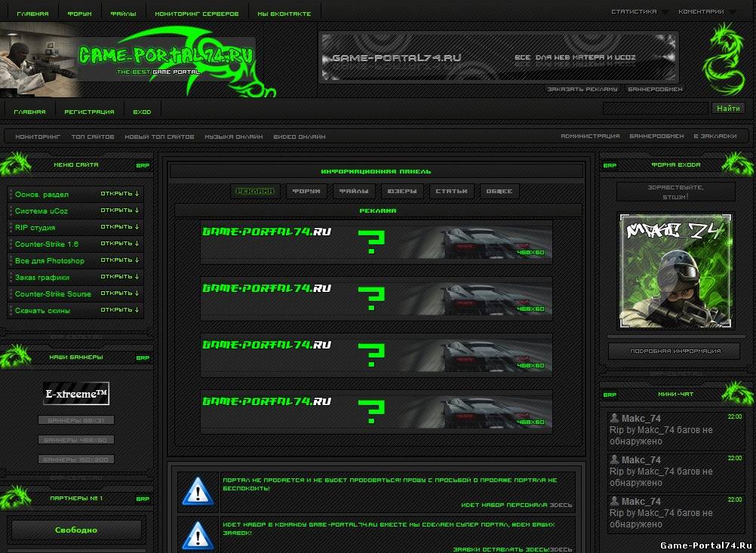Open the Мы вконтакте link
The image size is (756, 553).
[284, 14]
